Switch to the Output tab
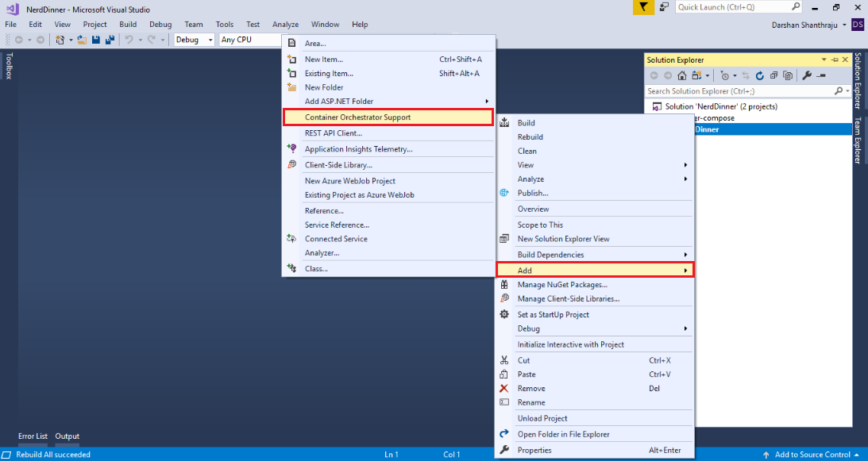The image size is (868, 461). 67,436
